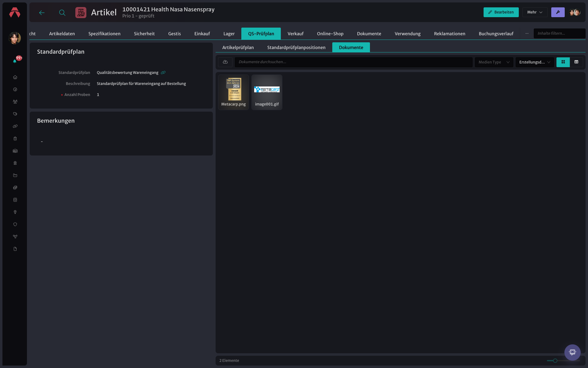Switch to the Spezifikationen tab
Image resolution: width=588 pixels, height=368 pixels.
104,34
